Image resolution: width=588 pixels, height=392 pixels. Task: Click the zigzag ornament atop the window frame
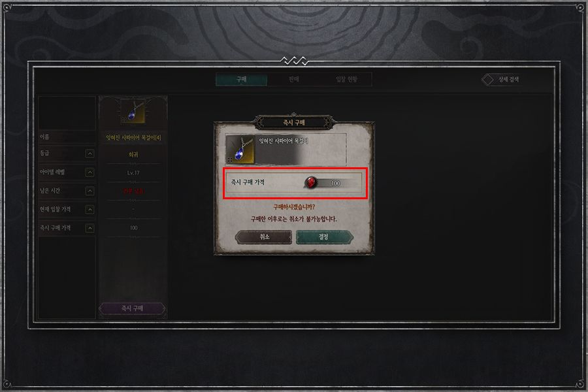(x=295, y=60)
